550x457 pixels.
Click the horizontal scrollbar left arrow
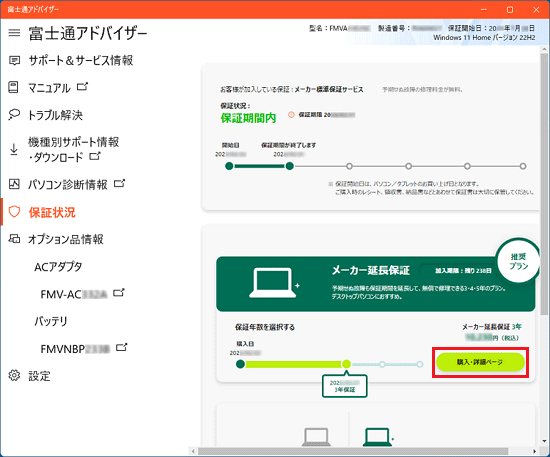pyautogui.click(x=193, y=451)
